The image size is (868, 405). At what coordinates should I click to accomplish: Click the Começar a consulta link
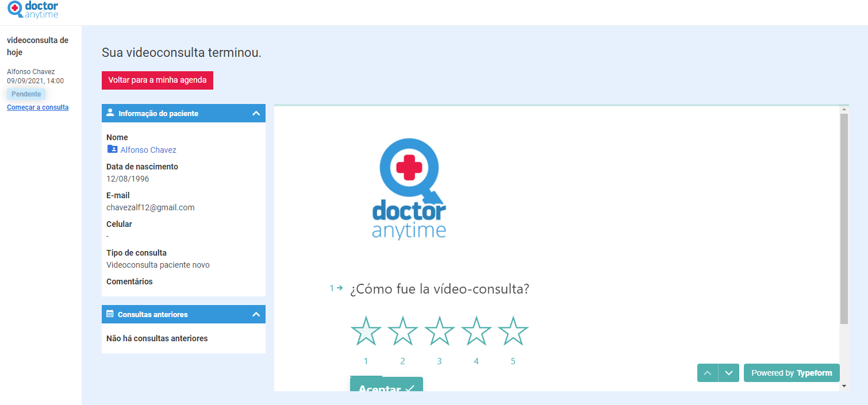coord(37,107)
